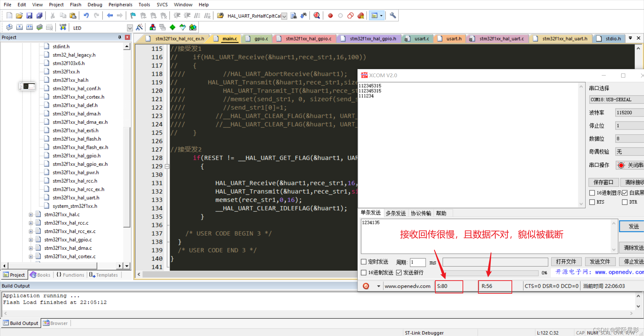Screen dimensions: 644x336
Task: Disable all breakpoints using the double-circle icon
Action: (x=351, y=15)
